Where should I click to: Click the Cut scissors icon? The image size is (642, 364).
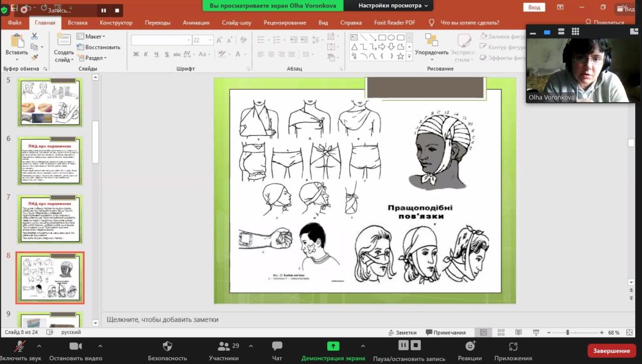click(34, 36)
